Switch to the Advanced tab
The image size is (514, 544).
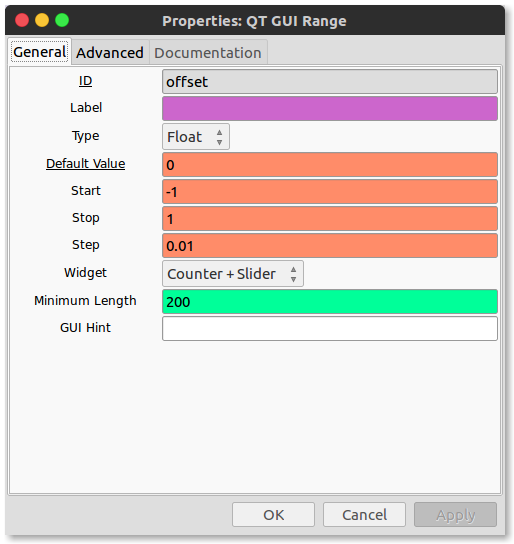click(x=110, y=53)
